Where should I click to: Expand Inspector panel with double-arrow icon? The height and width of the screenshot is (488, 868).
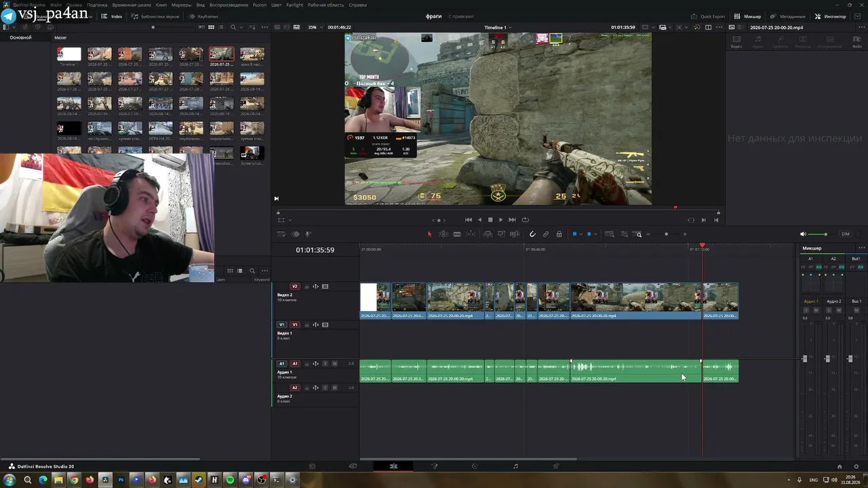(857, 16)
